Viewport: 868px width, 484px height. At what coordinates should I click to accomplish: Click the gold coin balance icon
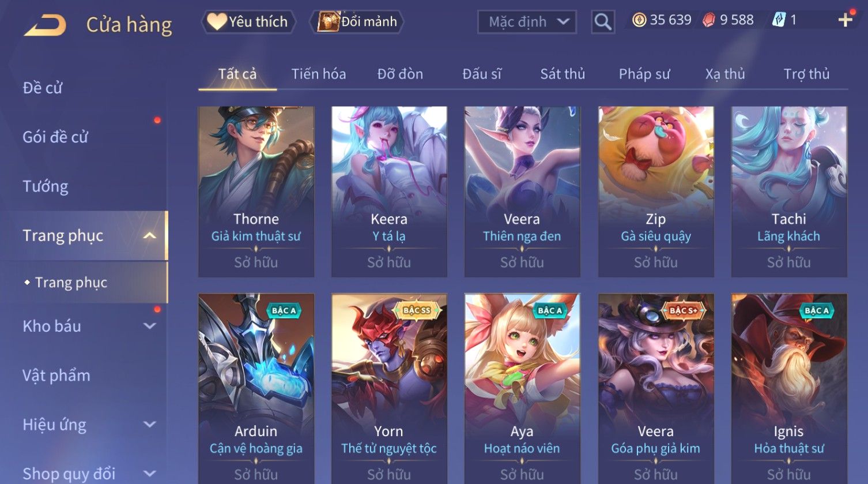pyautogui.click(x=639, y=20)
